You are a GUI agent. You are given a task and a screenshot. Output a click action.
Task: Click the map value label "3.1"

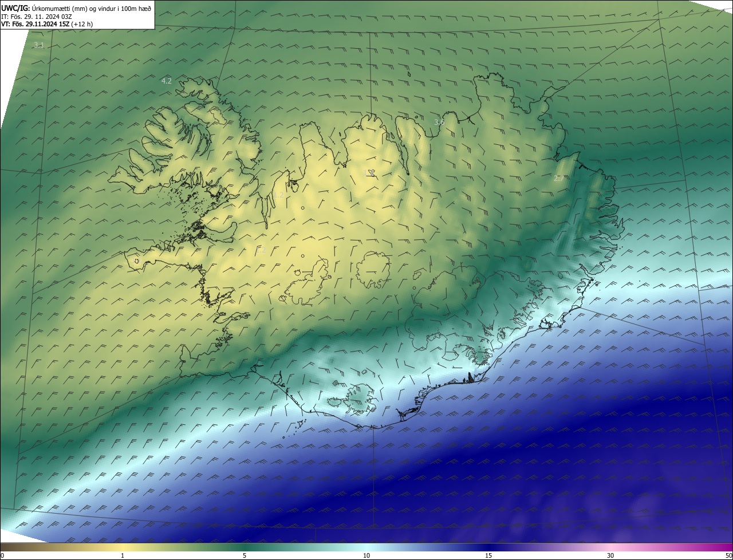[x=38, y=45]
